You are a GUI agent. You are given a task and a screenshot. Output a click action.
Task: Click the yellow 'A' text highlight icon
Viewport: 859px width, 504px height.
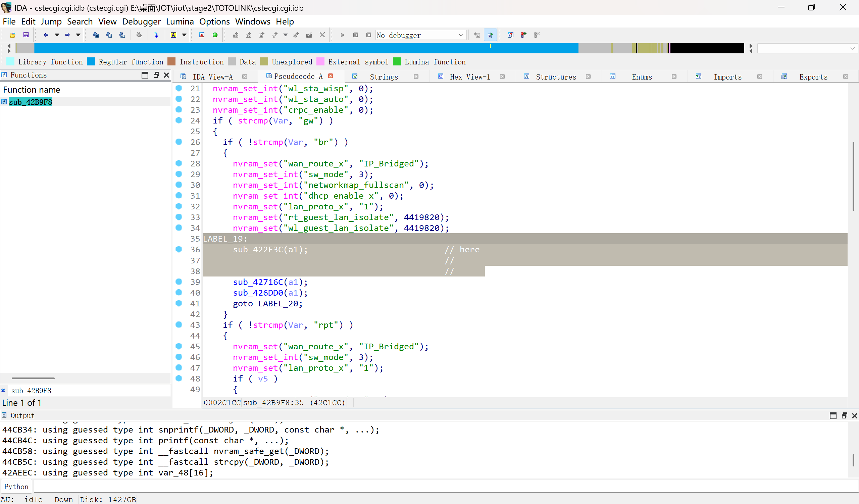click(x=173, y=35)
